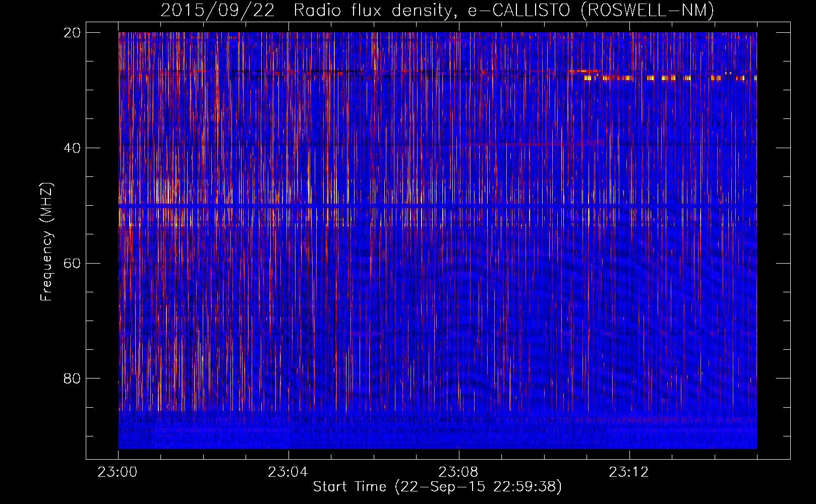Click the 20 frequency tick label
The image size is (816, 504).
(72, 32)
